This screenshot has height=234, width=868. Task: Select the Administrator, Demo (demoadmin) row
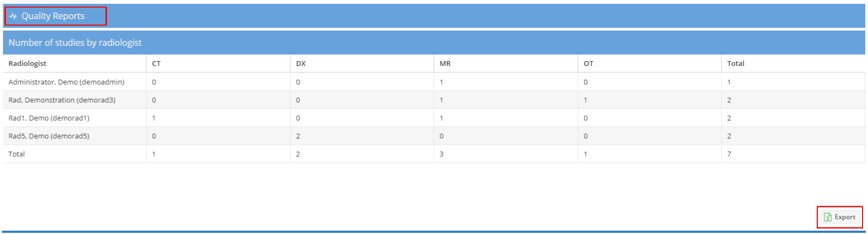[x=434, y=82]
